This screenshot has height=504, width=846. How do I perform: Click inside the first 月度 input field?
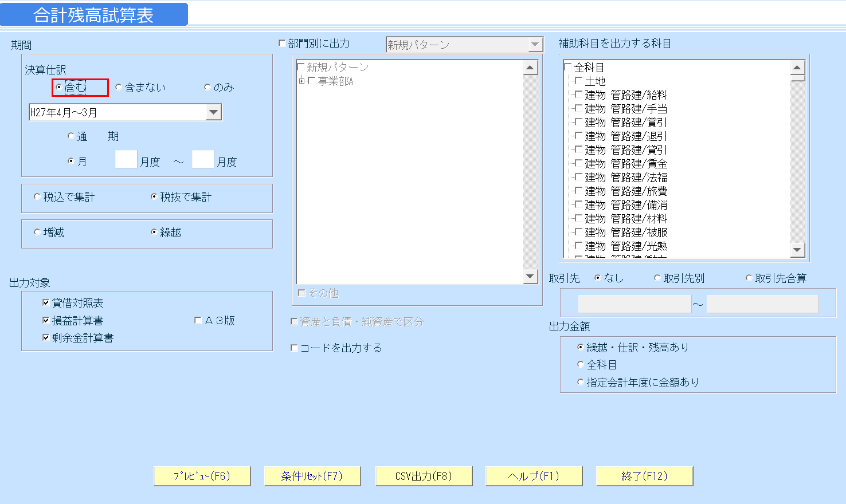coord(126,159)
